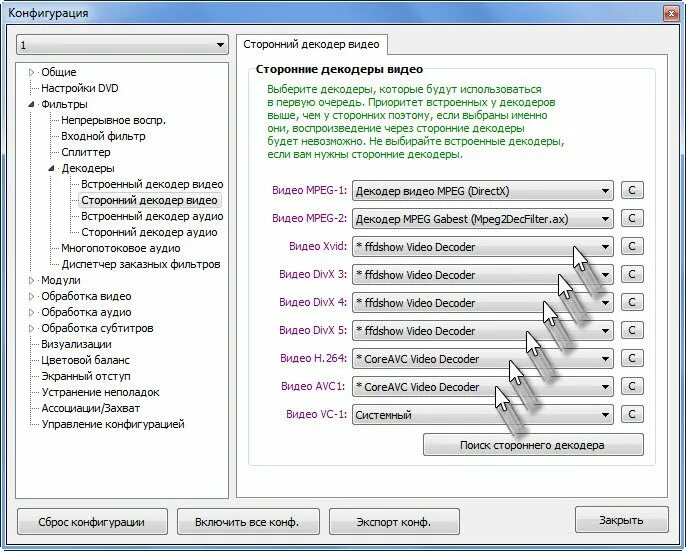Open the Видео AVC1 decoder dropdown
The height and width of the screenshot is (551, 686).
483,387
